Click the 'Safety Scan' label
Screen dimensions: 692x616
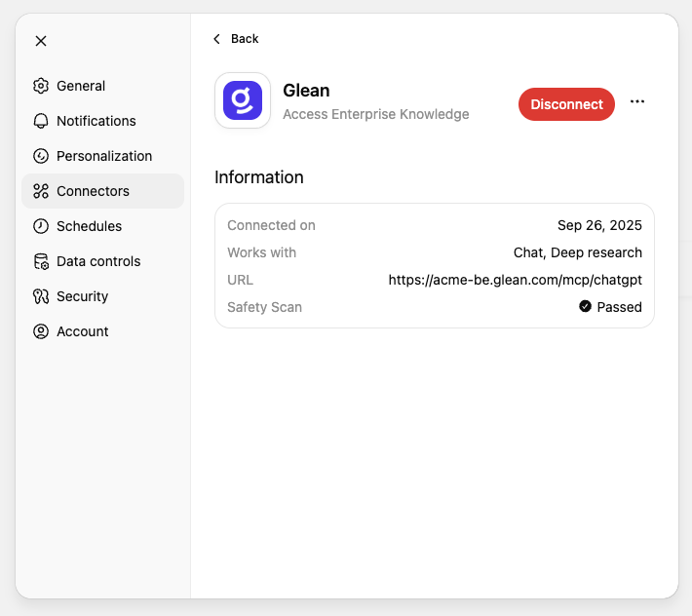[264, 307]
